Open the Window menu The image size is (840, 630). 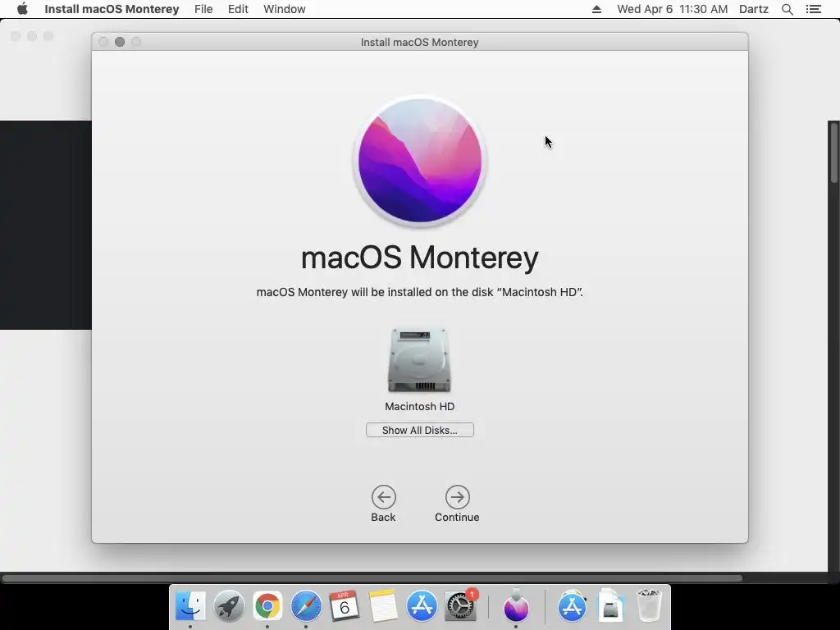285,9
